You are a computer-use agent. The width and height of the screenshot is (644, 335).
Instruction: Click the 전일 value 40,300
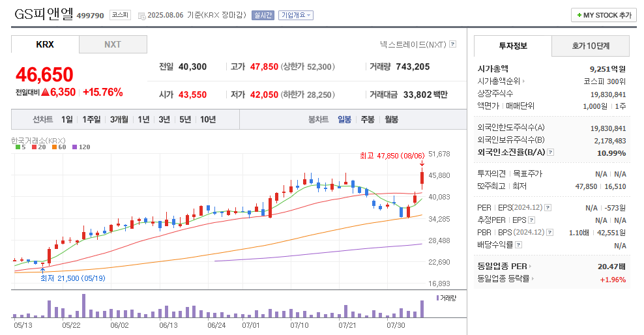pos(193,67)
